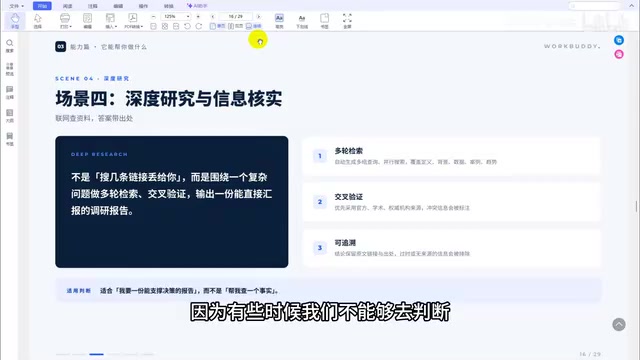640x360 pixels.
Task: Click the 可追溯 card title
Action: click(345, 243)
